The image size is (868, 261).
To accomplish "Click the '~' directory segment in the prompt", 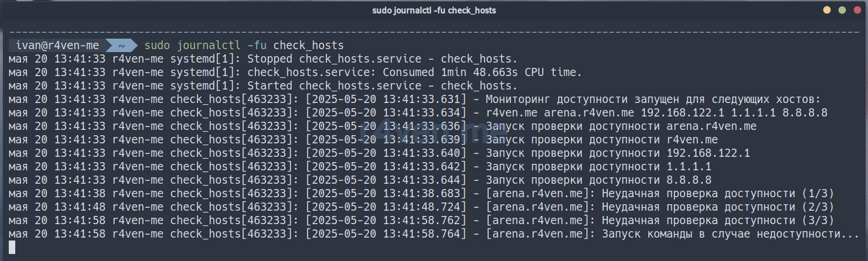I will click(121, 45).
